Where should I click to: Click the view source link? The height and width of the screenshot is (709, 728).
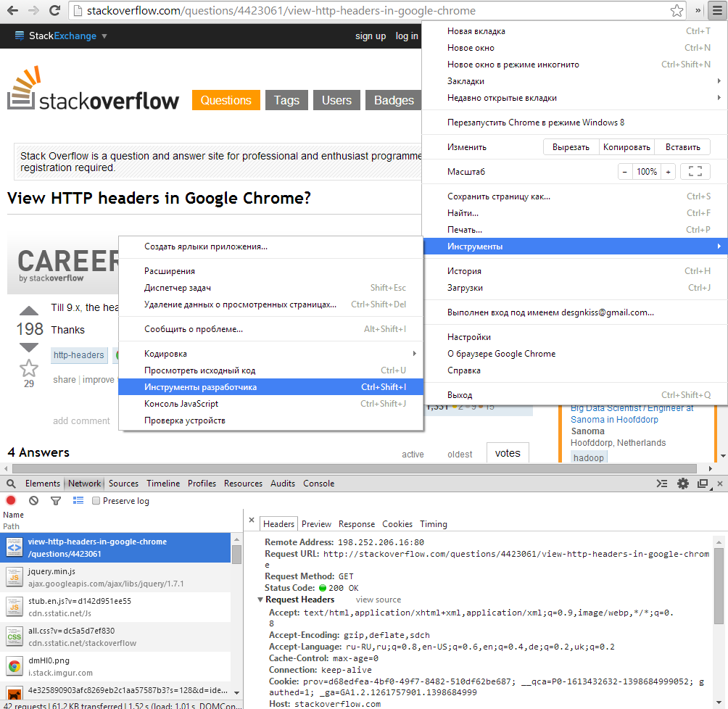pyautogui.click(x=379, y=600)
